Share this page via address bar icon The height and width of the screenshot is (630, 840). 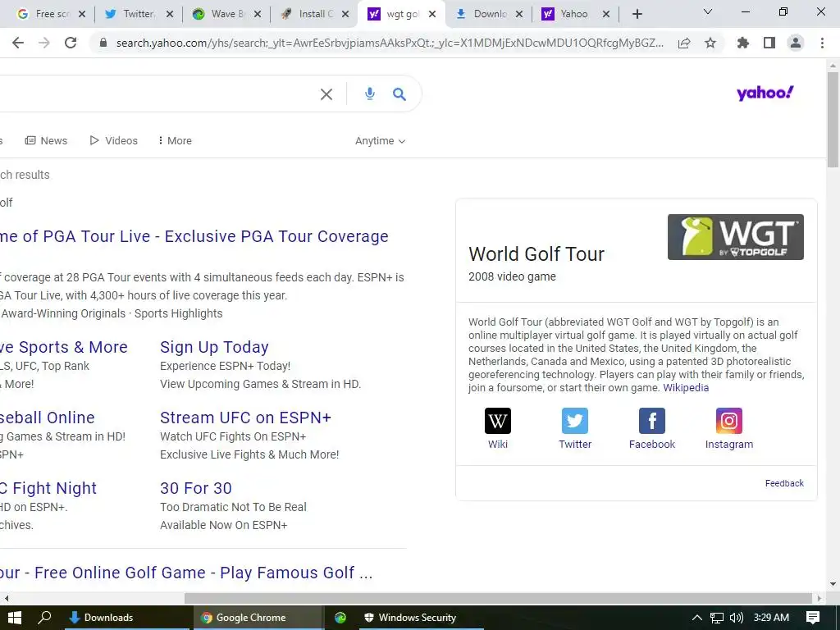(684, 43)
